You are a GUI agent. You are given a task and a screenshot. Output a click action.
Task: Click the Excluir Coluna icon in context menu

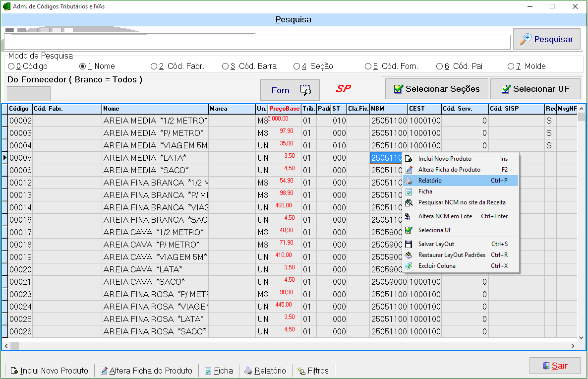tap(409, 266)
